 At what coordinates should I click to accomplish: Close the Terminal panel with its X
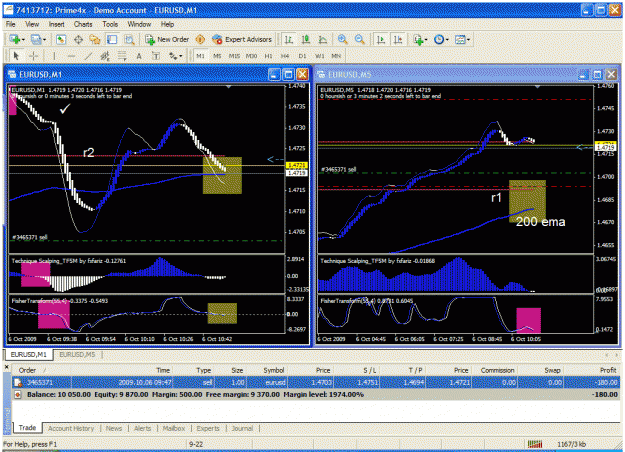pyautogui.click(x=6, y=366)
